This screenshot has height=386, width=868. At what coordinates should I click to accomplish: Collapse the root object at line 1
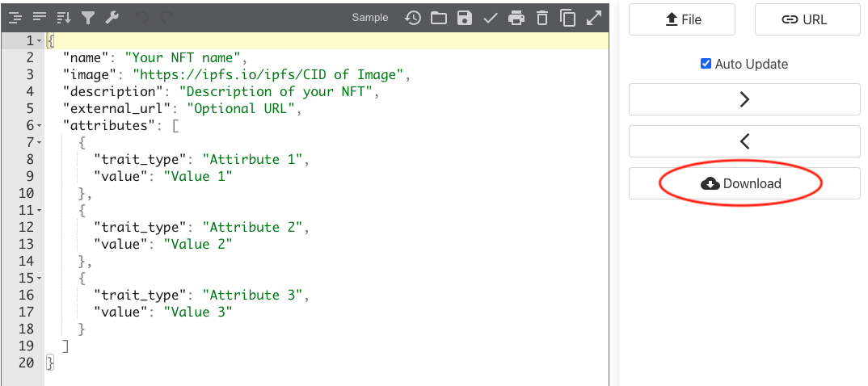click(x=40, y=41)
